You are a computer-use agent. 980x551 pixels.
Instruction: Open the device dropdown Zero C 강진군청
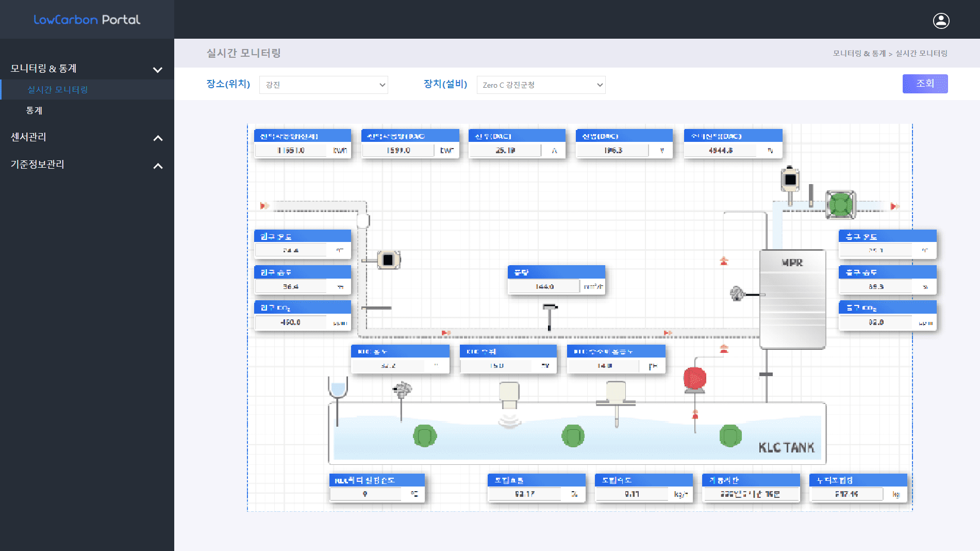pos(541,85)
